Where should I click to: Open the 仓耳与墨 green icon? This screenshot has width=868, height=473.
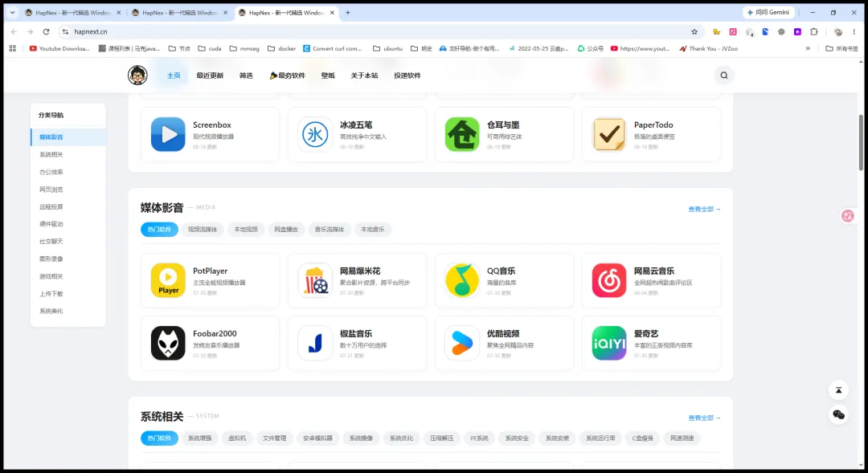tap(462, 134)
